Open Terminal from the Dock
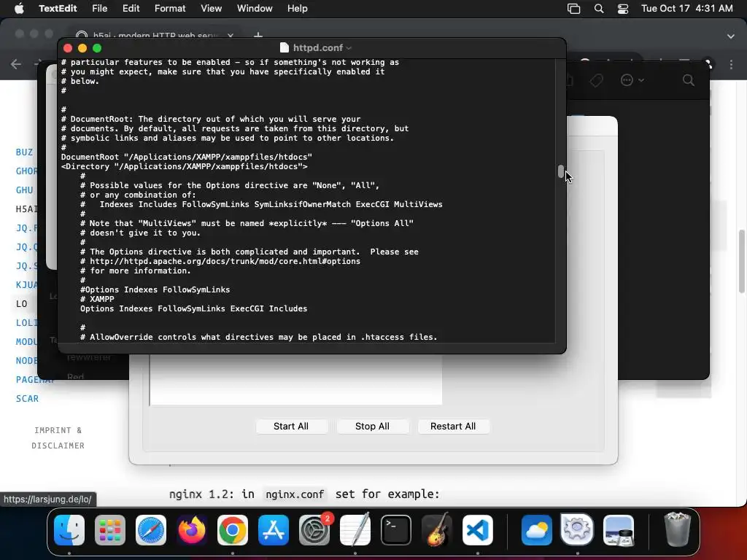 pos(396,530)
